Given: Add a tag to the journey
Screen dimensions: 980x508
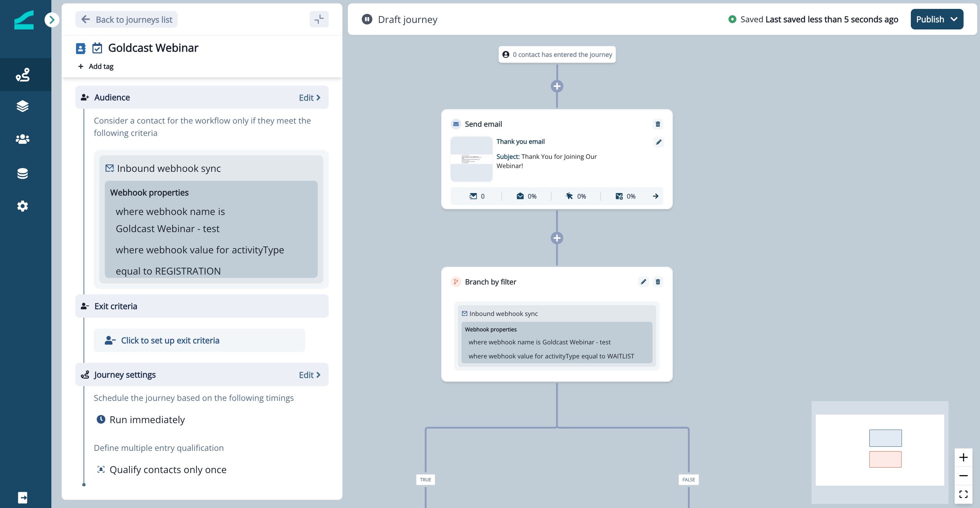Looking at the screenshot, I should pyautogui.click(x=96, y=66).
